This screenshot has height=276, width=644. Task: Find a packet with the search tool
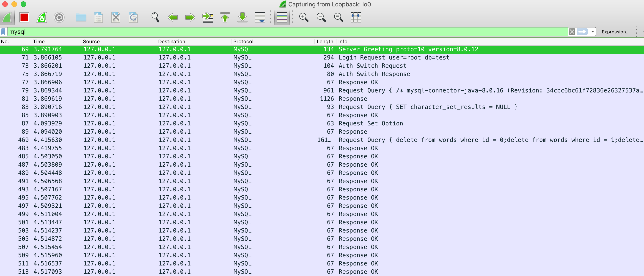click(155, 17)
